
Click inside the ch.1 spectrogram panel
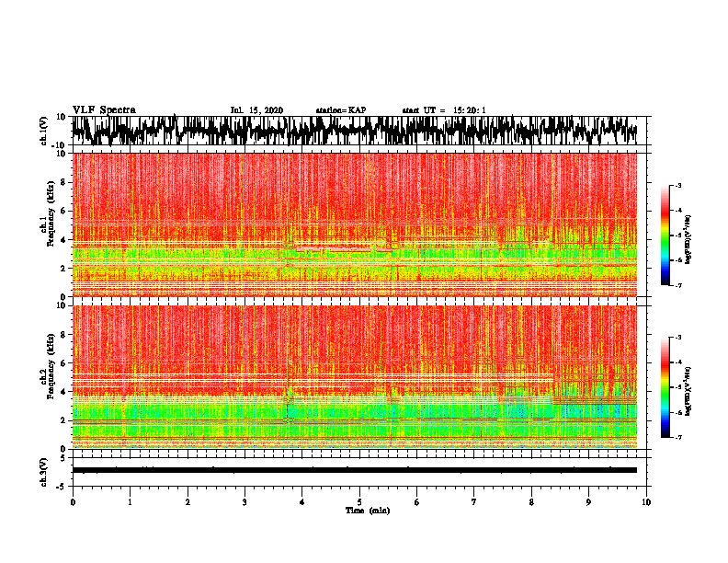coord(355,224)
